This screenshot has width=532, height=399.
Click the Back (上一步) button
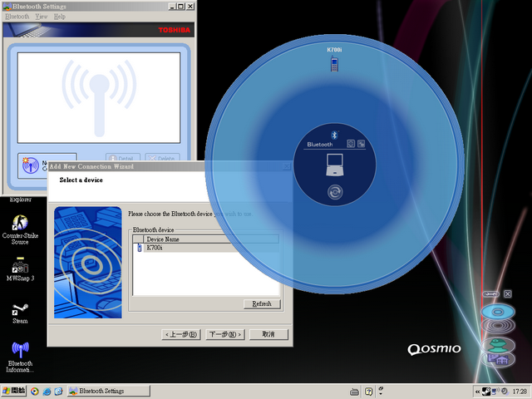[x=181, y=334]
